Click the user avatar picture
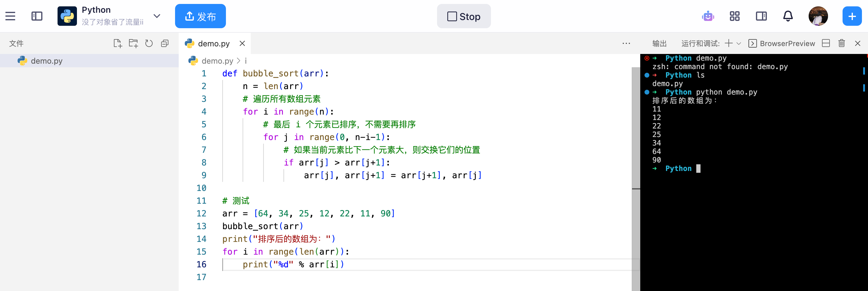The image size is (868, 291). tap(818, 16)
